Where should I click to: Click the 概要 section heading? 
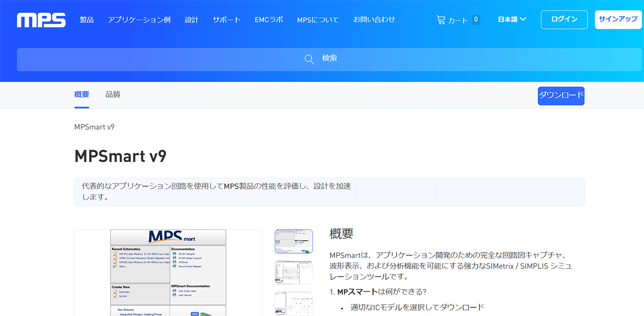click(341, 234)
